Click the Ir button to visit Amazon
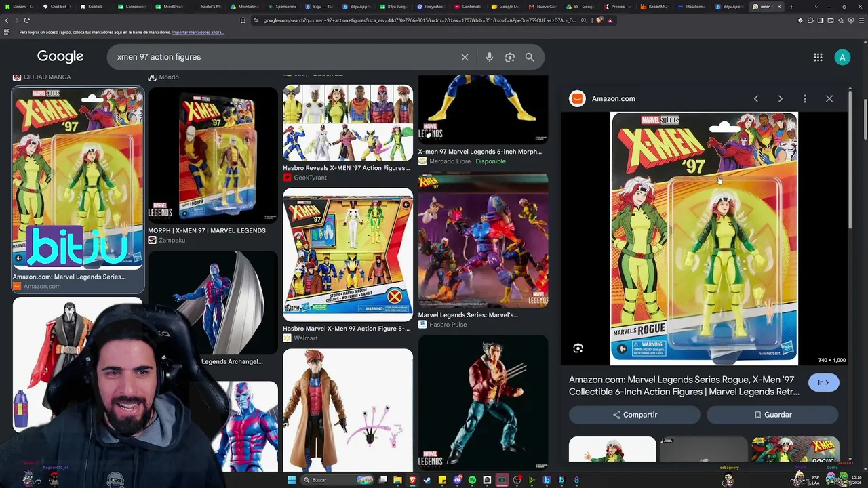The image size is (868, 488). [x=823, y=383]
